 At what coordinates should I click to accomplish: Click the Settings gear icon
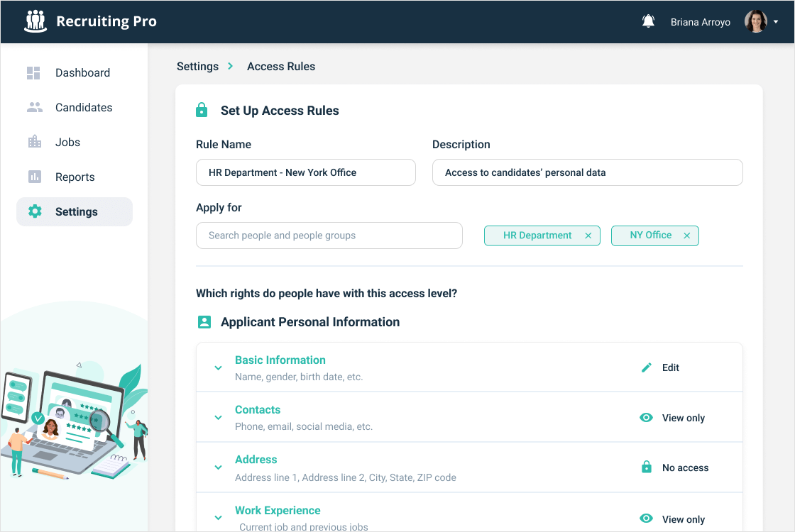click(34, 211)
